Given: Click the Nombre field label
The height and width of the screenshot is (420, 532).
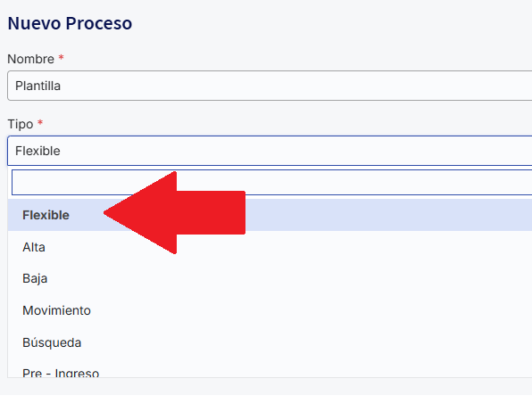Looking at the screenshot, I should point(31,59).
